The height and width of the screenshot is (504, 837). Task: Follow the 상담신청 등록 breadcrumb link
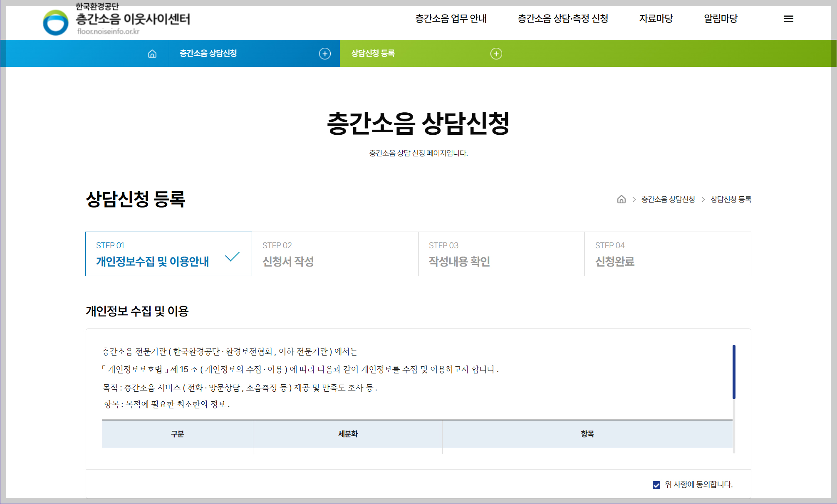(731, 200)
